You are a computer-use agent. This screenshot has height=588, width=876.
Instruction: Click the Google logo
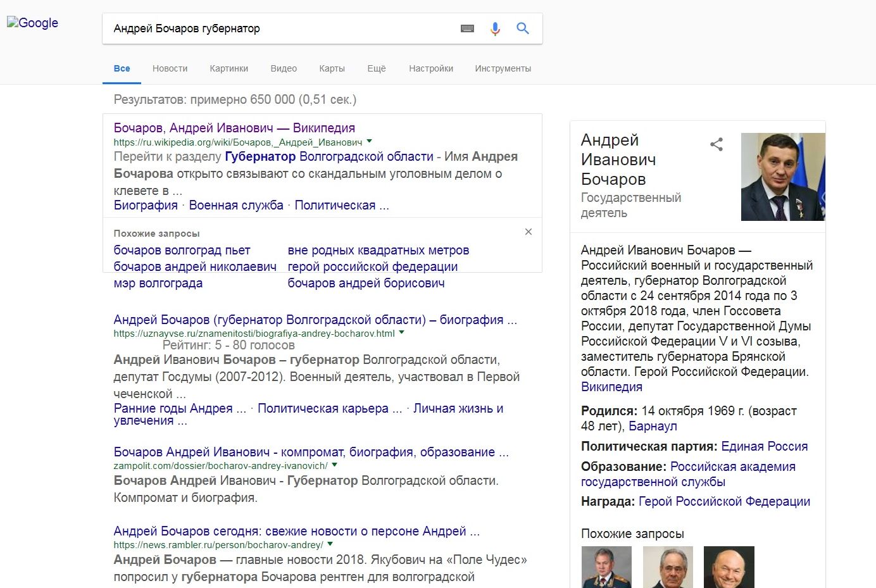coord(33,23)
